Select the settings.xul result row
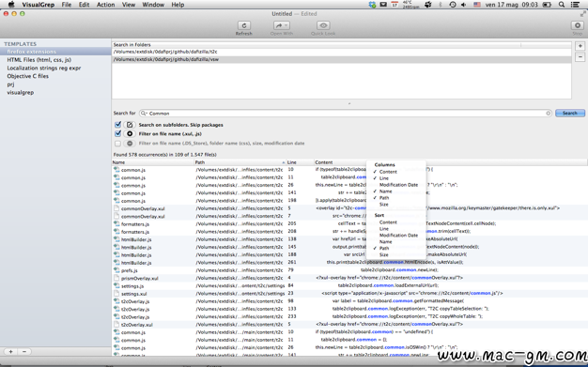 349,294
